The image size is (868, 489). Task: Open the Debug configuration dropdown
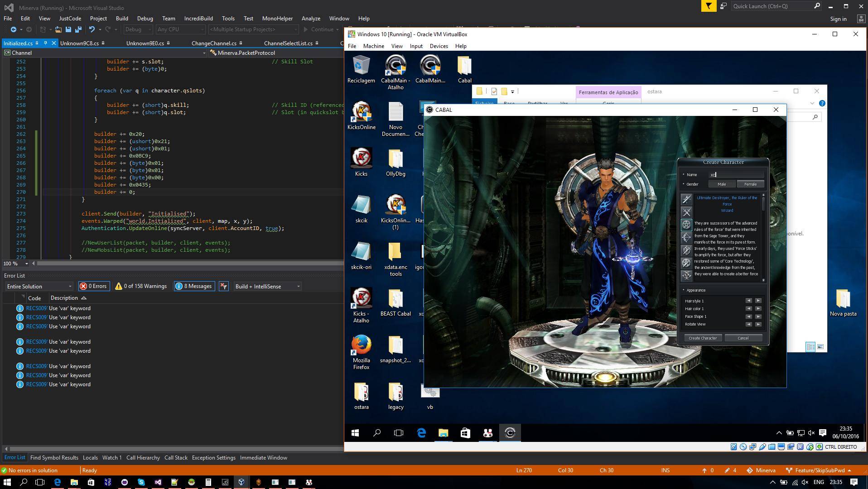tap(138, 29)
